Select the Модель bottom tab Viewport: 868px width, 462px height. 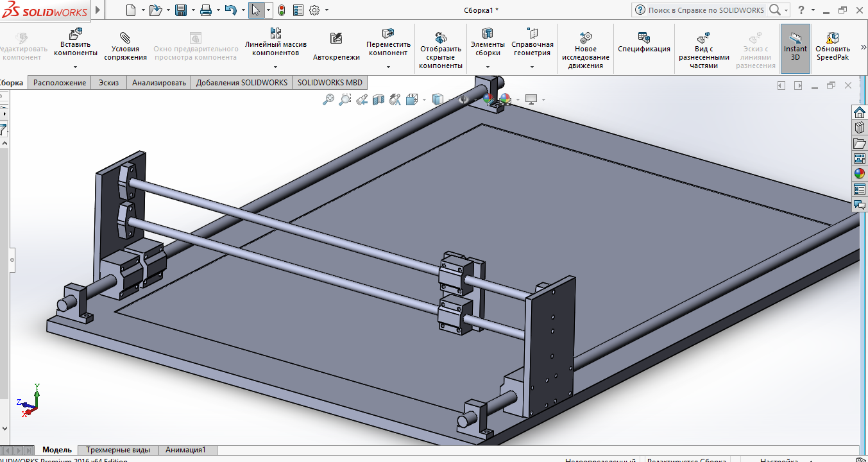point(57,450)
